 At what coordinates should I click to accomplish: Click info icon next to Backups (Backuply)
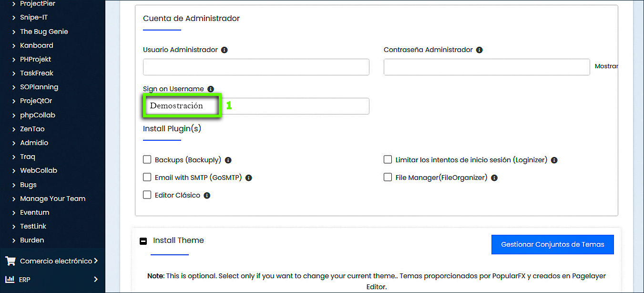228,160
